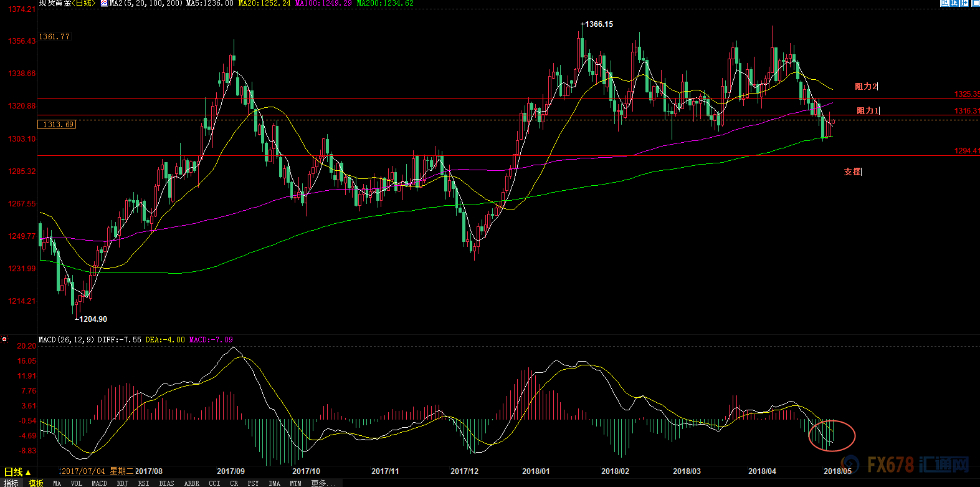Click the MA2 indicator settings icon
Image resolution: width=980 pixels, height=487 pixels.
click(x=104, y=3)
